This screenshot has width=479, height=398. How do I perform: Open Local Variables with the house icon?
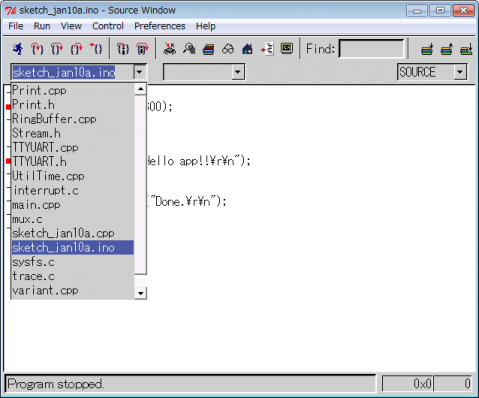pyautogui.click(x=247, y=49)
